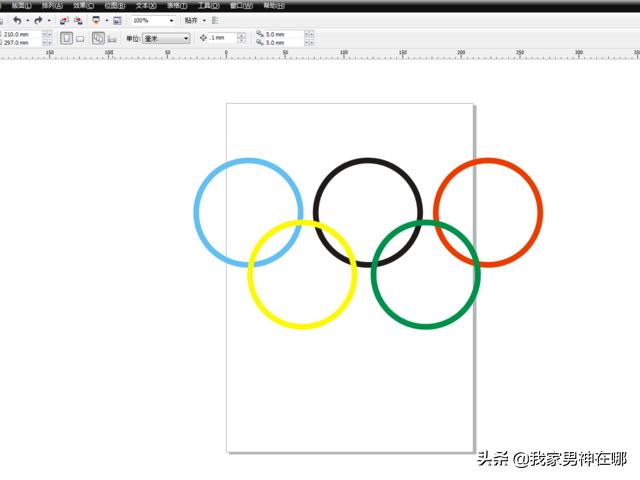
Task: Open the 单位 units dropdown showing 毫米
Action: pyautogui.click(x=166, y=38)
